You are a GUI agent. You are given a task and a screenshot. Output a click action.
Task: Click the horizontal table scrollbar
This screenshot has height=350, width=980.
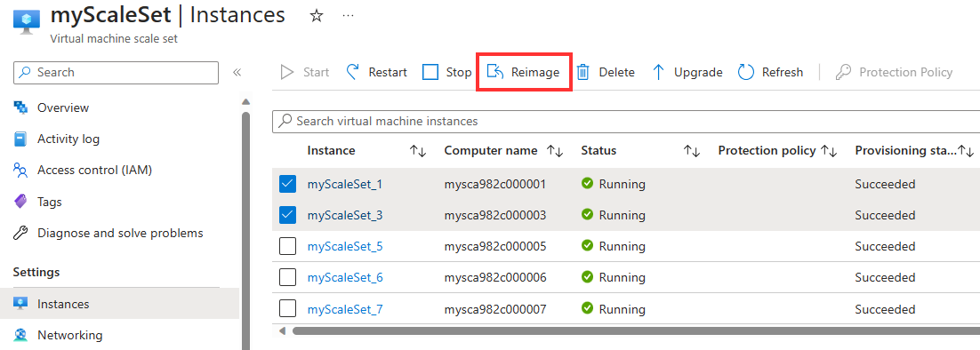[x=636, y=330]
